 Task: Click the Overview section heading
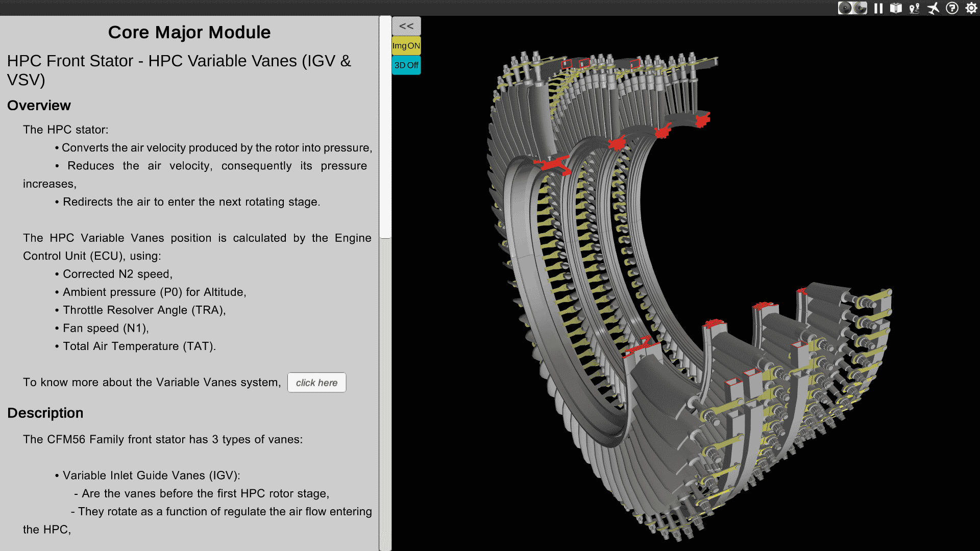tap(39, 106)
